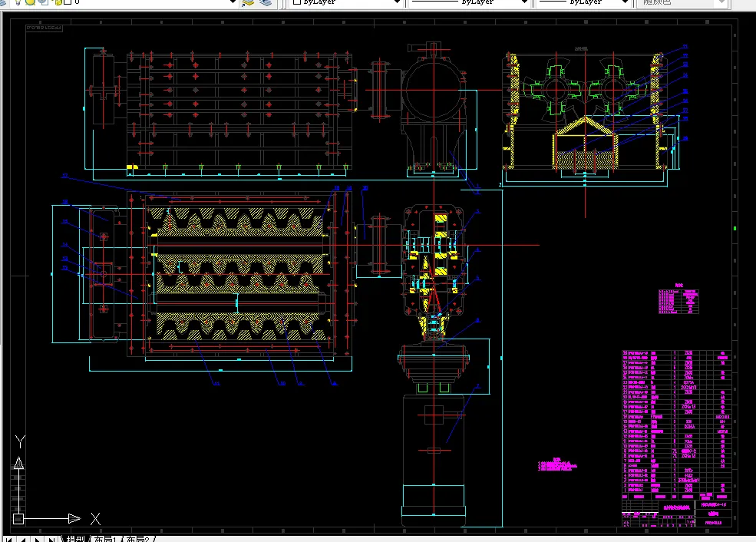Expand the layer list dropdown arrow
This screenshot has height=542, width=756.
coord(233,2)
